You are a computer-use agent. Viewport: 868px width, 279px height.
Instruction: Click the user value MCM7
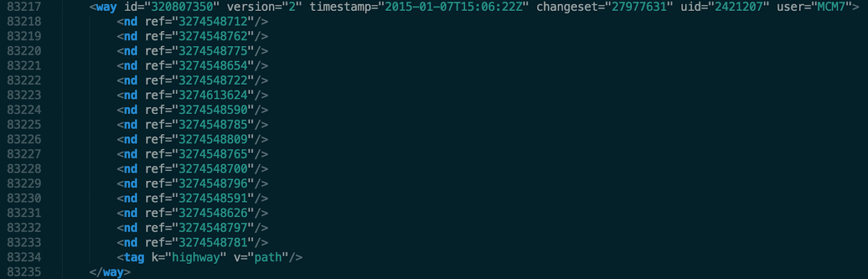(831, 7)
